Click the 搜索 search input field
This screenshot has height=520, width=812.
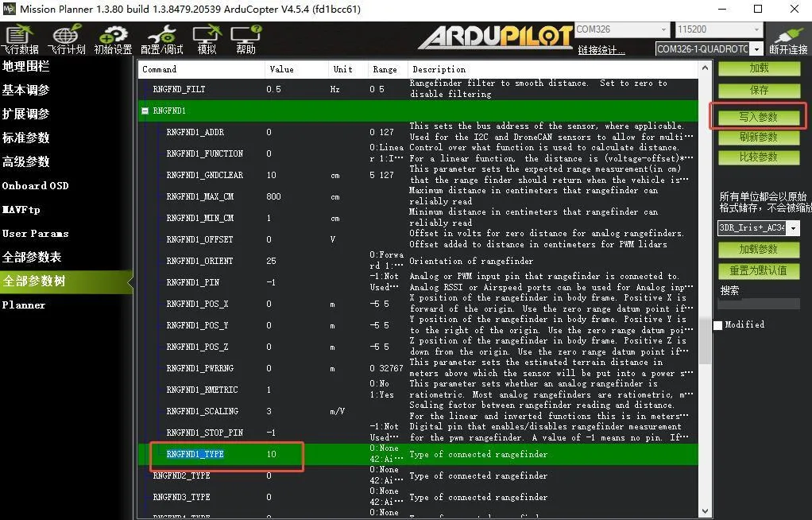pyautogui.click(x=760, y=304)
